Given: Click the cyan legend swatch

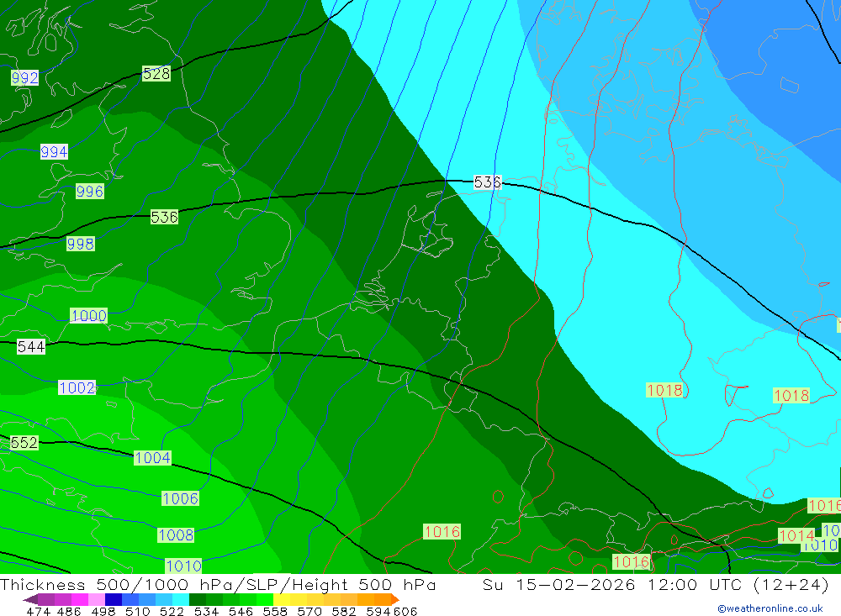Looking at the screenshot, I should [x=181, y=599].
